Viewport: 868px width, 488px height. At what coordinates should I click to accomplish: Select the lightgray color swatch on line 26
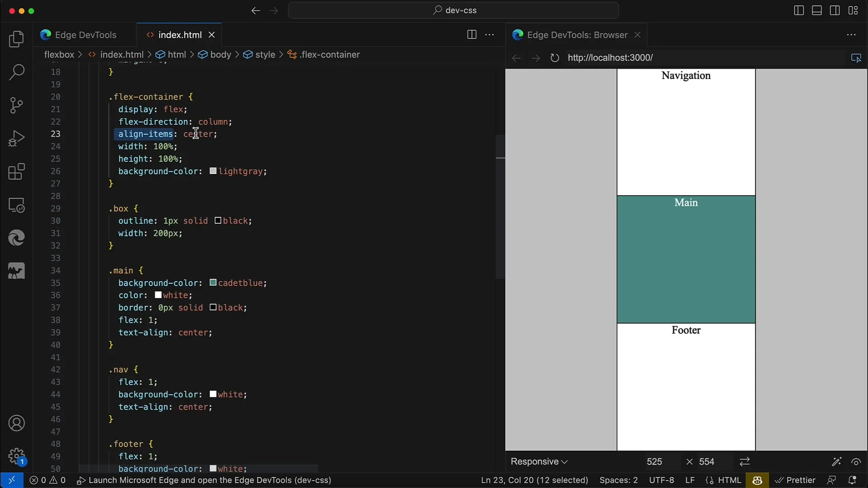point(213,171)
